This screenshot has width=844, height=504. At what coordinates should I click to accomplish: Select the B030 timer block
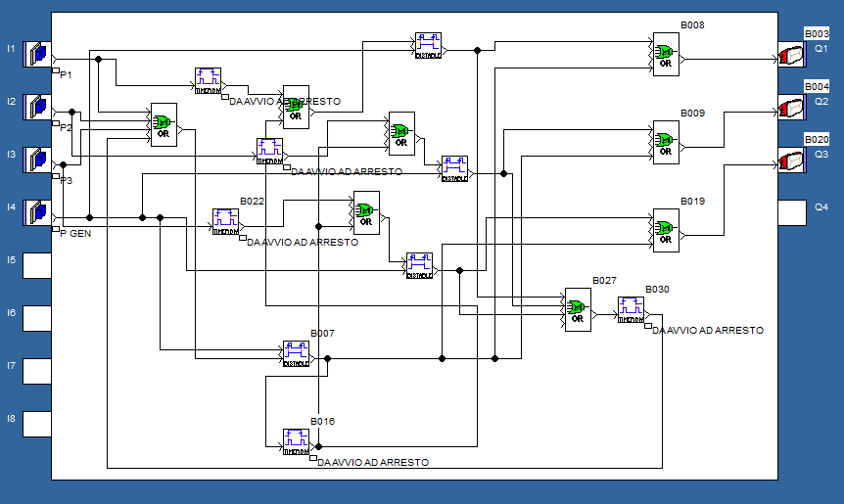631,309
